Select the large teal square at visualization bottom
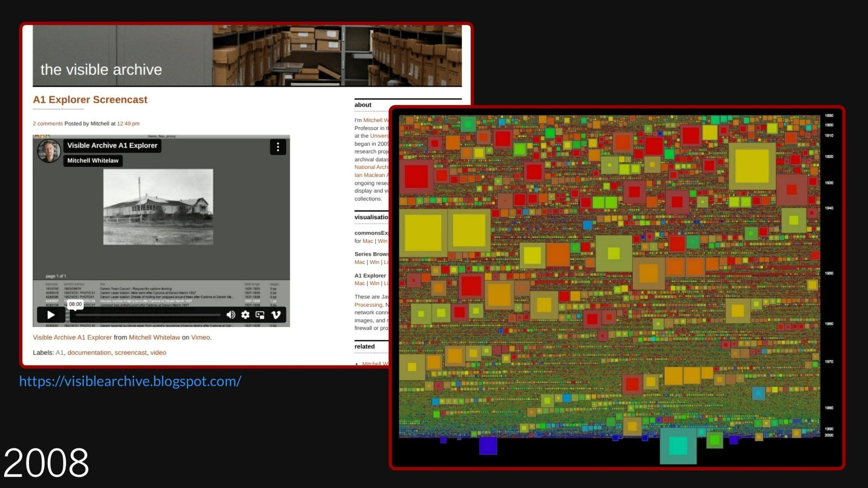 pos(678,446)
